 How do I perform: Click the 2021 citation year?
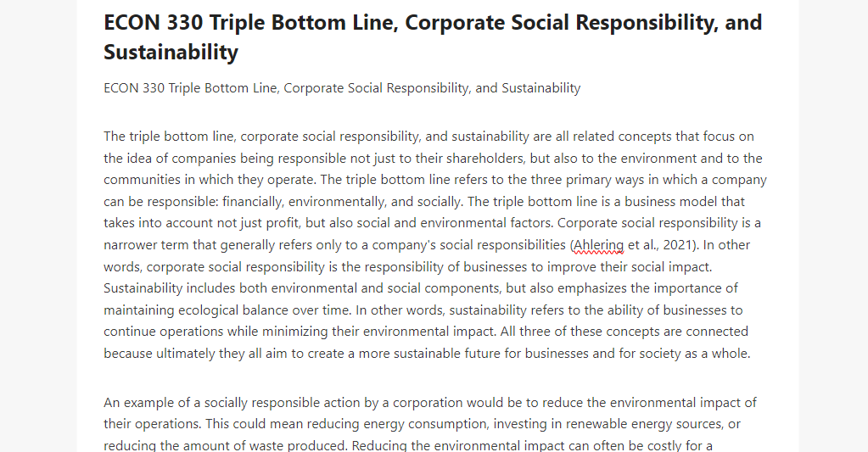679,245
